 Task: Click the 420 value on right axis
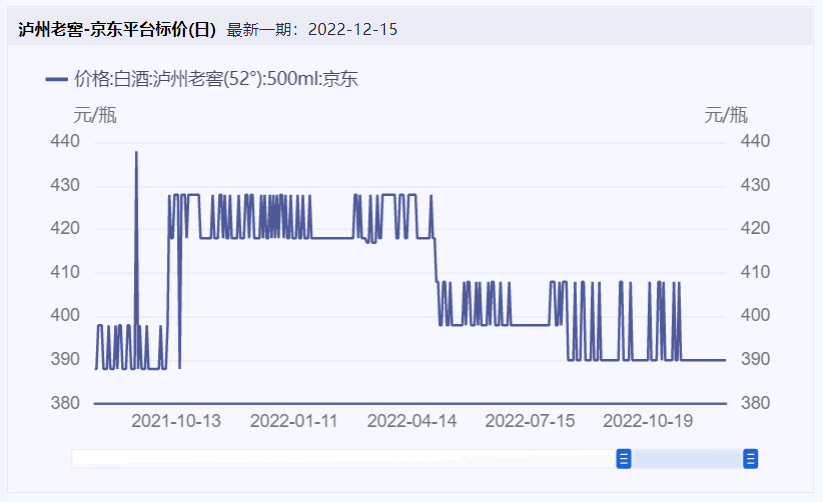click(756, 229)
